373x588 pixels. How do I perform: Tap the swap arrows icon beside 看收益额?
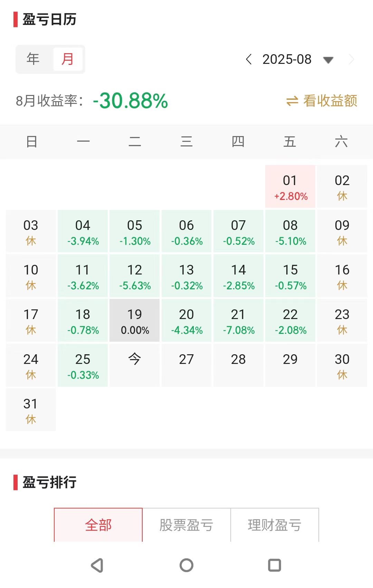292,101
